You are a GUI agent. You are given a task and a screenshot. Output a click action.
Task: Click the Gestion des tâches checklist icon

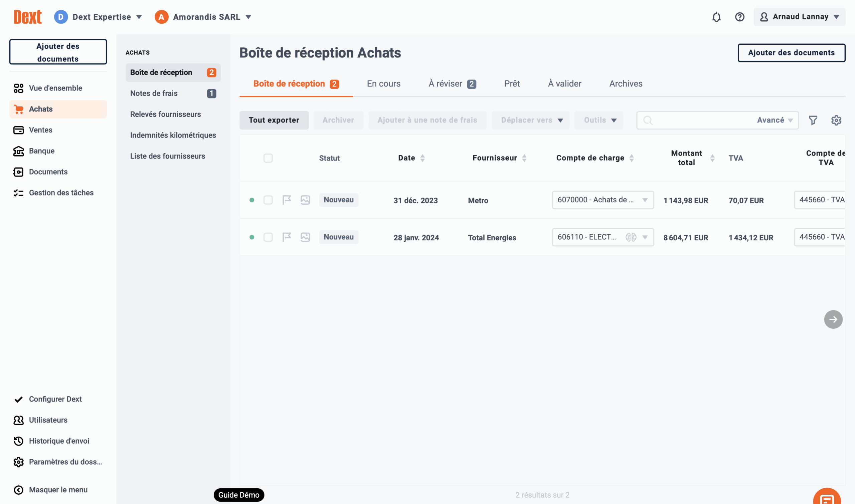click(x=18, y=193)
